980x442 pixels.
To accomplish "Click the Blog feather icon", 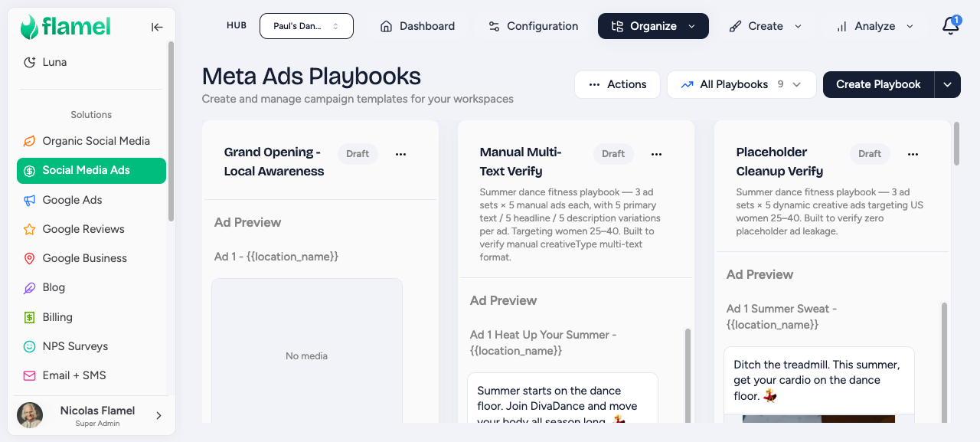I will 29,288.
